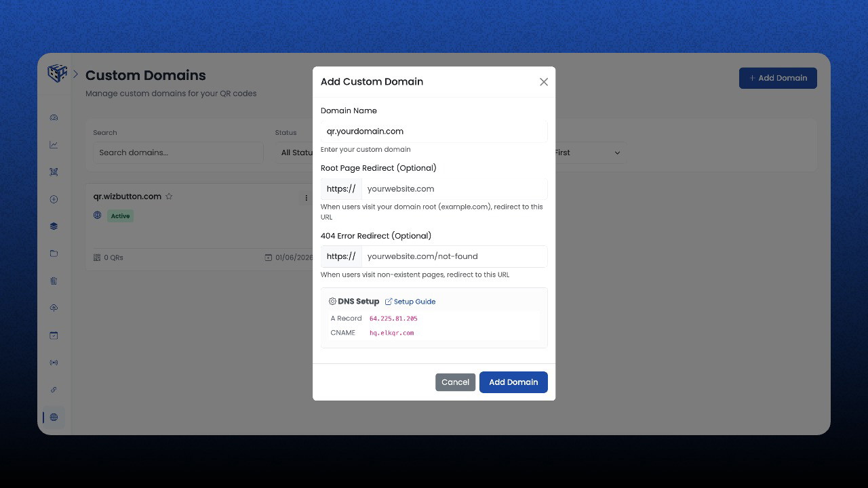868x488 pixels.
Task: Click Add Domain button in the dialog
Action: (x=513, y=382)
